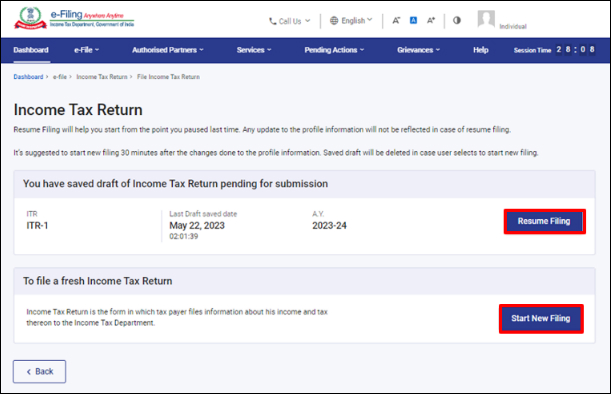
Task: Click the May 22, 2023 draft date
Action: [x=197, y=226]
